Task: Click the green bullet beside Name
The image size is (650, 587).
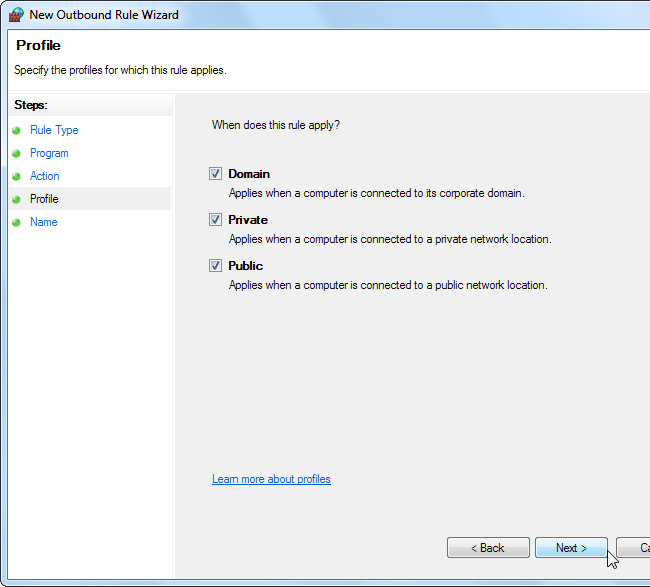Action: [16, 222]
